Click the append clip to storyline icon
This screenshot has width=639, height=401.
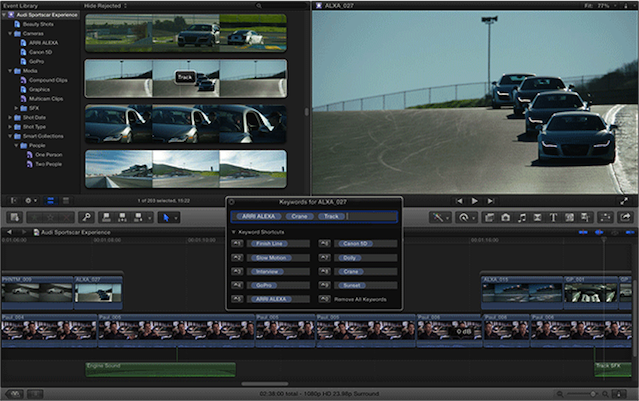(x=139, y=217)
